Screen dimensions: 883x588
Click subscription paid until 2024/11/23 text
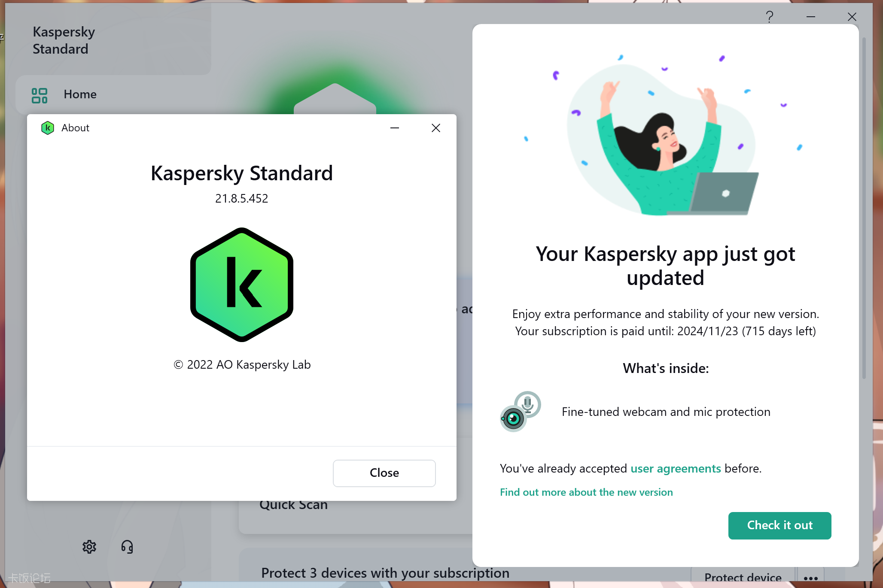666,331
